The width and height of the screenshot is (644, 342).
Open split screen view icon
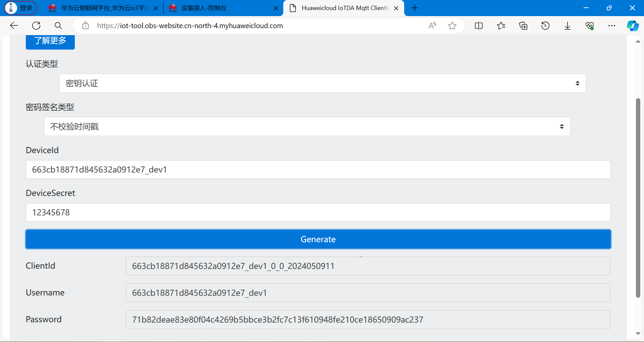(479, 25)
